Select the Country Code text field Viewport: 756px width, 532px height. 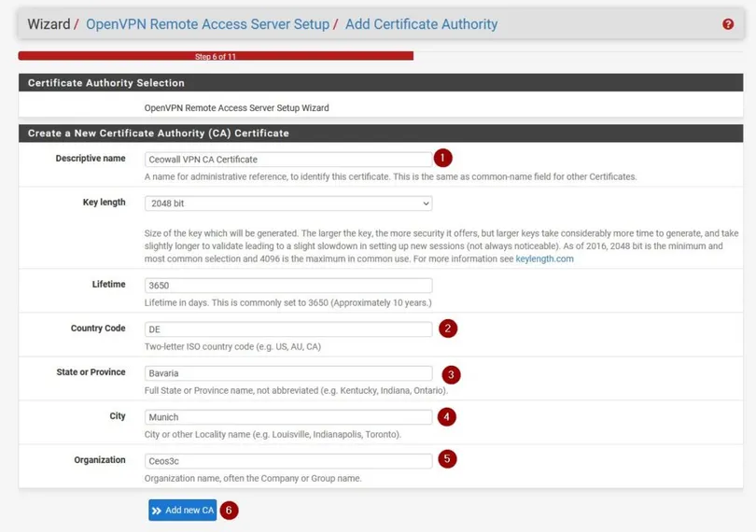coord(288,329)
